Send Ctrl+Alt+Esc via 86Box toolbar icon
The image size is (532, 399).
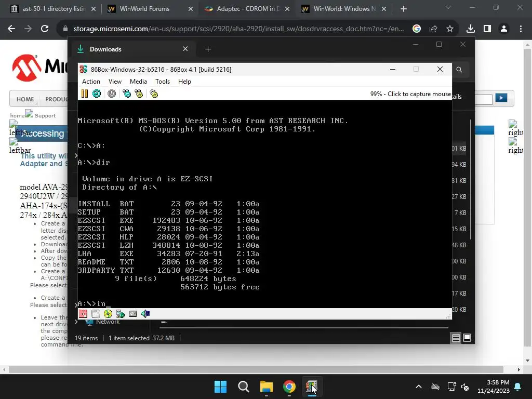[139, 94]
